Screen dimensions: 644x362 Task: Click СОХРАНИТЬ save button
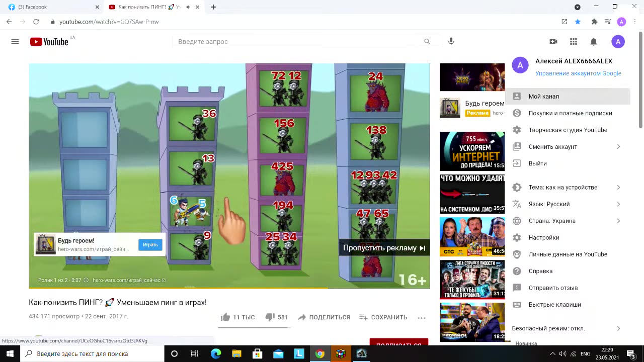coord(383,317)
